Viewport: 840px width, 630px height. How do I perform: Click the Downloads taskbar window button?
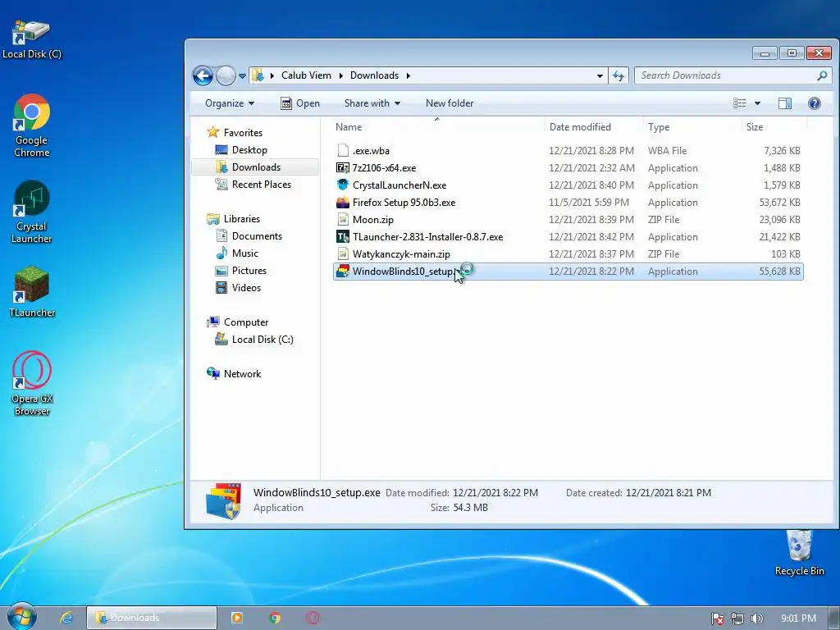pyautogui.click(x=152, y=618)
